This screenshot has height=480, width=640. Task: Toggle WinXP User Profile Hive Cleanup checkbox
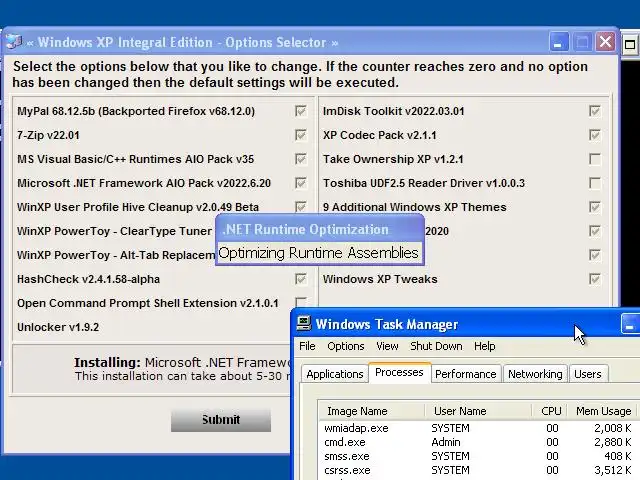[301, 207]
